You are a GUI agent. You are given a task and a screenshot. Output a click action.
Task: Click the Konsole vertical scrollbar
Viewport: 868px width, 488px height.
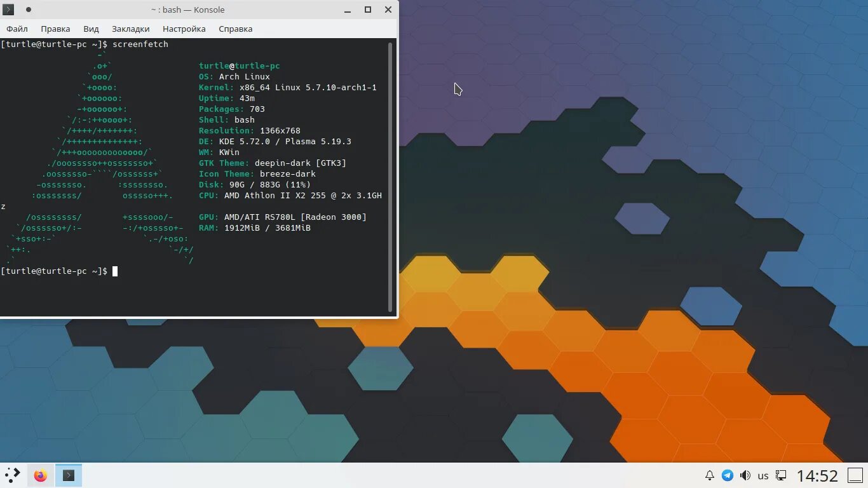[390, 177]
